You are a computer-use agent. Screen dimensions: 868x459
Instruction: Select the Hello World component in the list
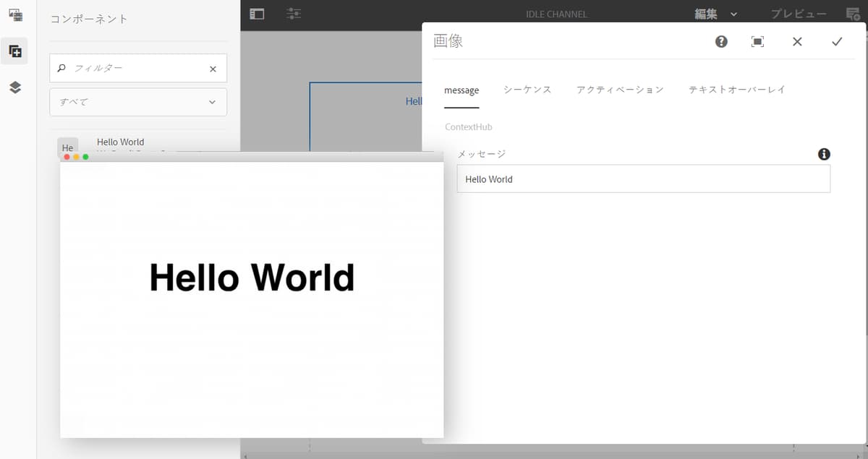click(120, 142)
